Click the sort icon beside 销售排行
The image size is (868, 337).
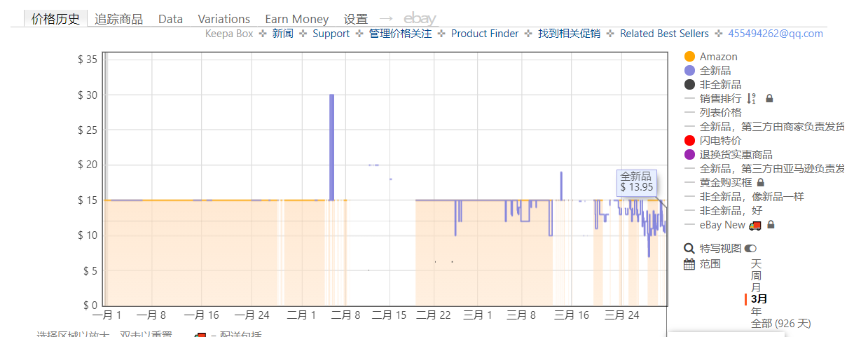click(x=752, y=99)
